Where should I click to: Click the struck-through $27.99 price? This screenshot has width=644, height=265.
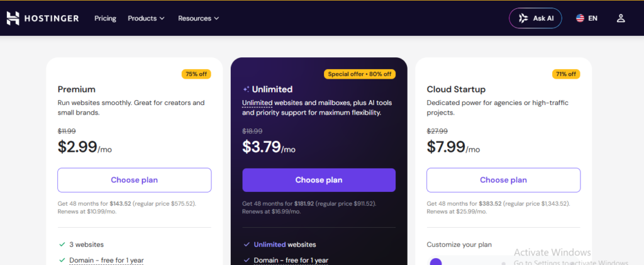(x=437, y=131)
